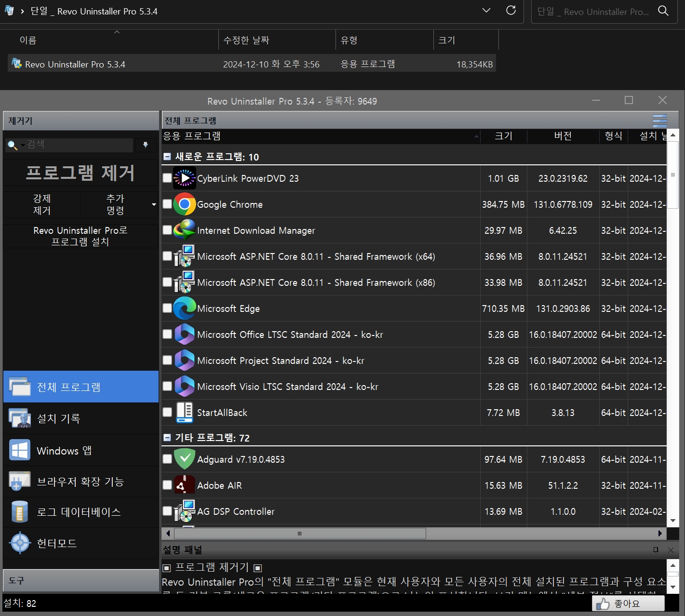This screenshot has width=685, height=616.
Task: Expand the 도구 section header
Action: 81,580
